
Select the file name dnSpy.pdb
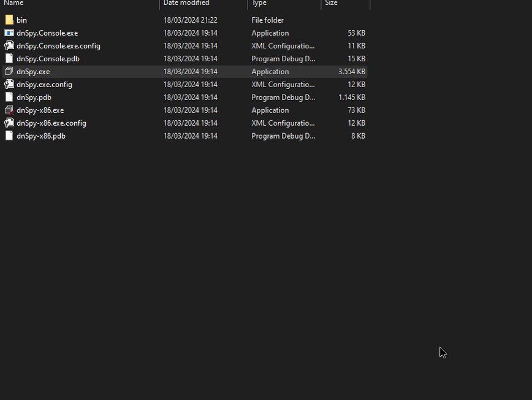coord(34,98)
